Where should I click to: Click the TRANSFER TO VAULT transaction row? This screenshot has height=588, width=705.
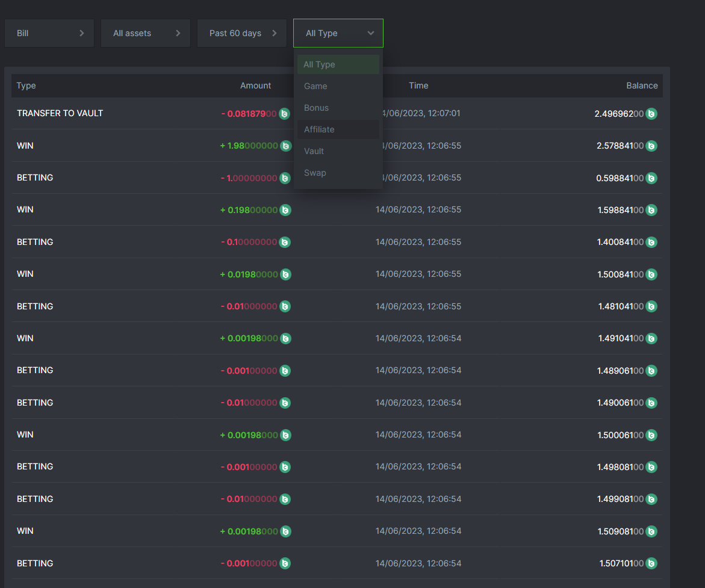60,113
